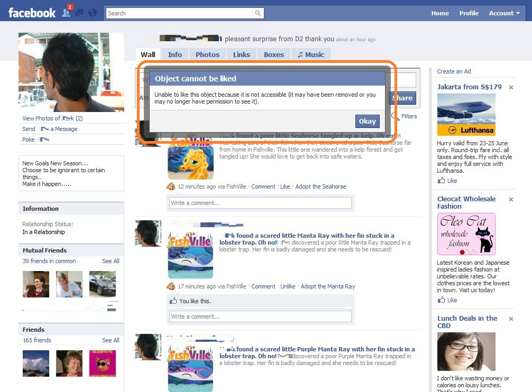The image size is (532, 392).
Task: Open 165 friends link
Action: pos(37,340)
